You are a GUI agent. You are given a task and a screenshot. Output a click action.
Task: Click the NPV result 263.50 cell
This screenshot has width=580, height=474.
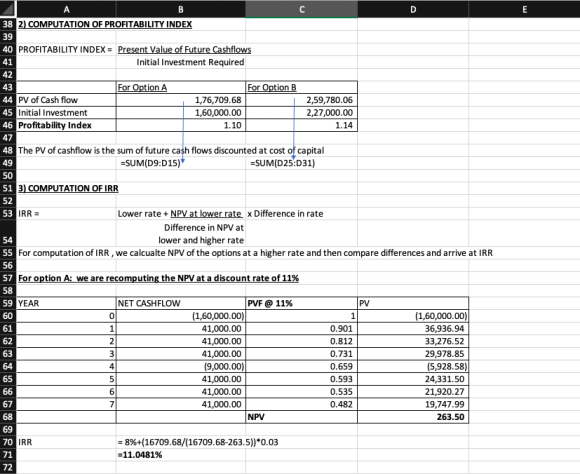413,417
